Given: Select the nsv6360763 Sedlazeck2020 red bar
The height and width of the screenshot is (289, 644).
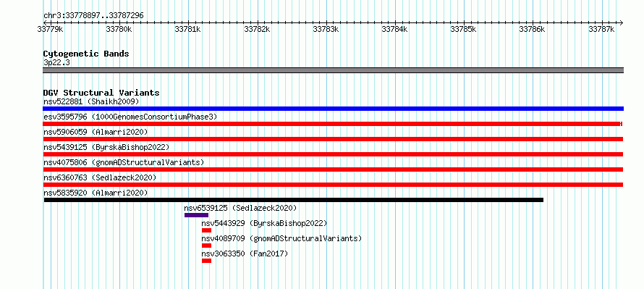Looking at the screenshot, I should (333, 185).
